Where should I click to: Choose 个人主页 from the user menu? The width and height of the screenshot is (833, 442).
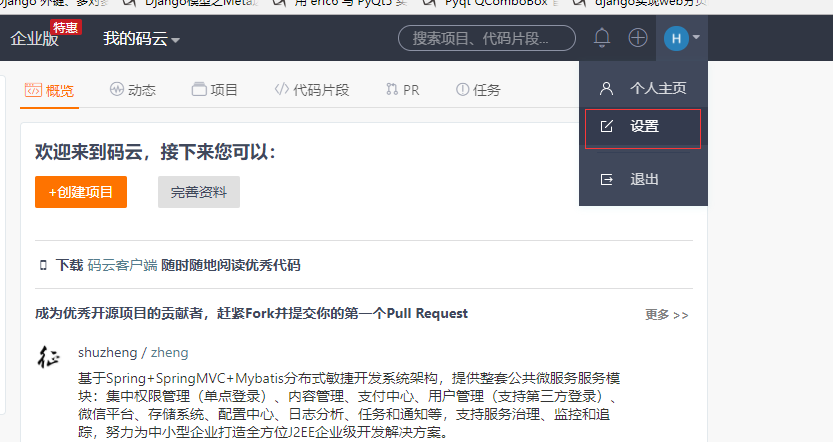[x=643, y=88]
